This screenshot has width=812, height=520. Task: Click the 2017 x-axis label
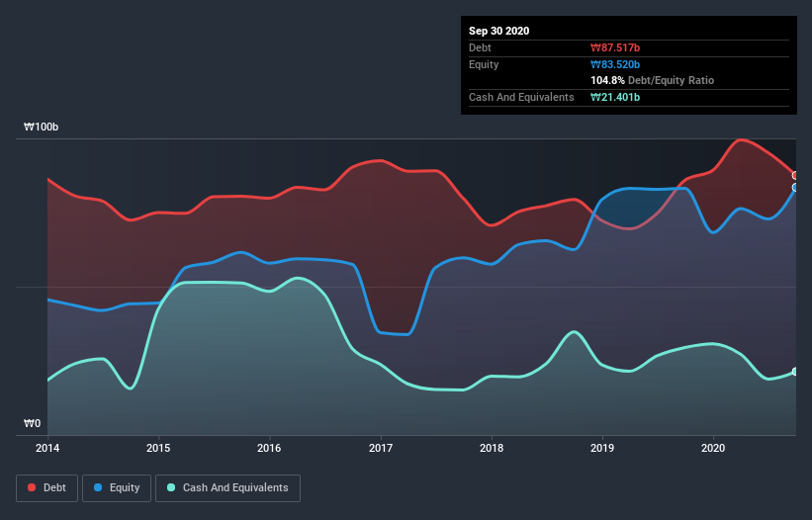coord(380,448)
